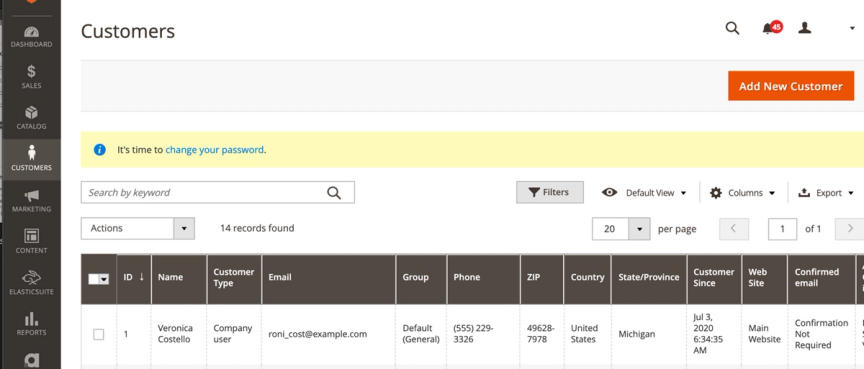This screenshot has height=369, width=864.
Task: Sort by the Name column header
Action: tap(179, 278)
